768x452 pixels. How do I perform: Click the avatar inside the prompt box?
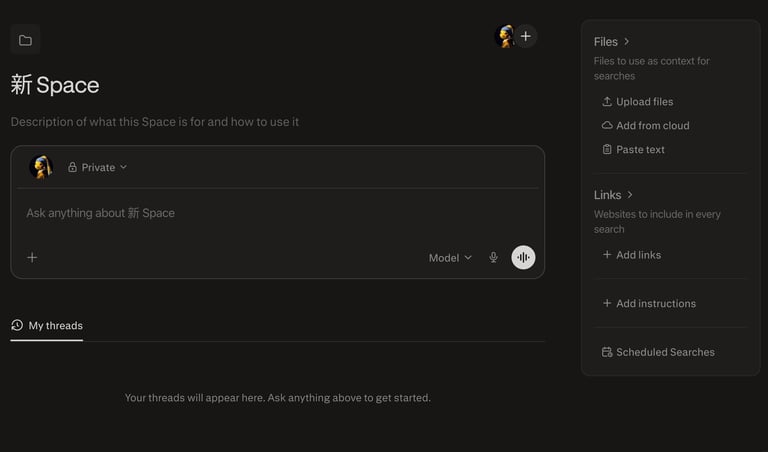(x=41, y=167)
